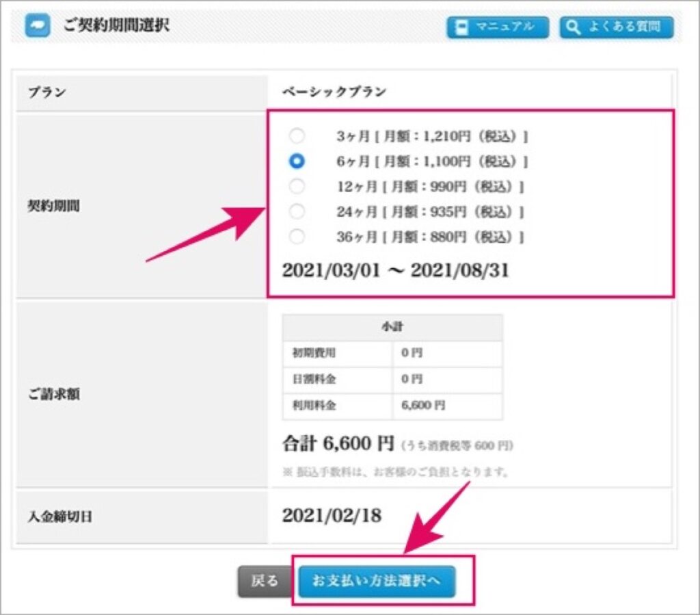Click the magnifier icon on よくある質問 button
Screen dimensions: 700x615
[x=573, y=27]
